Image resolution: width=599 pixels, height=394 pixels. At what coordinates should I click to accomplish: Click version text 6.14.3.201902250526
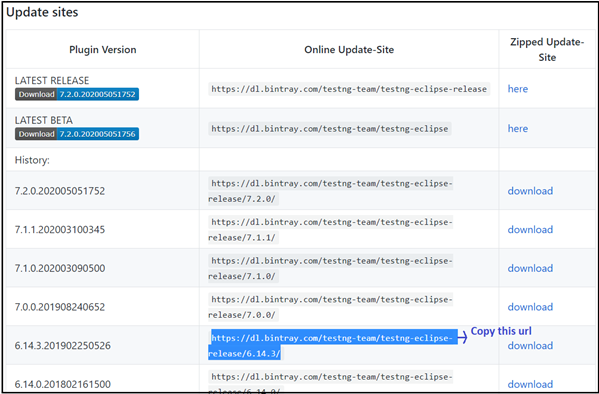click(63, 345)
